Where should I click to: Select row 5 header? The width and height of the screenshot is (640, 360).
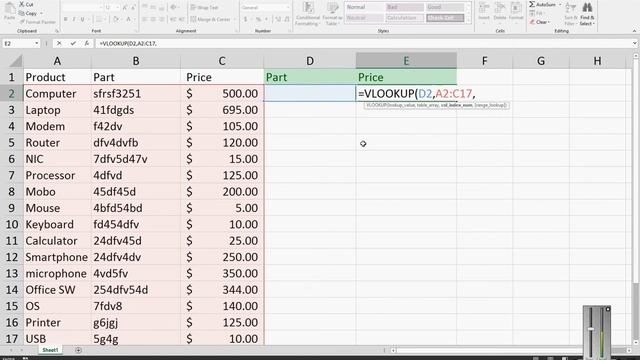pos(11,143)
